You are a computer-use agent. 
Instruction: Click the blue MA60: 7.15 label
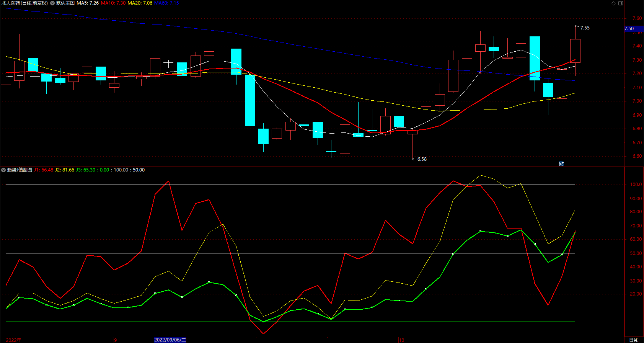166,3
